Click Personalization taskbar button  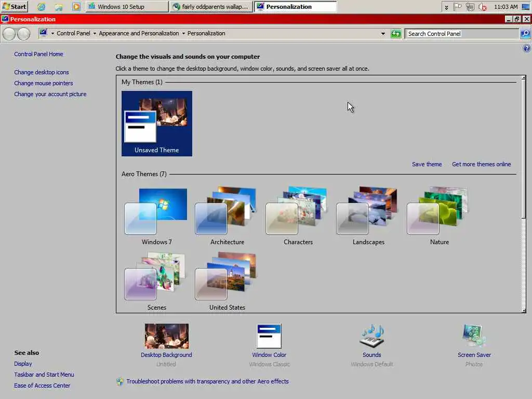point(296,7)
